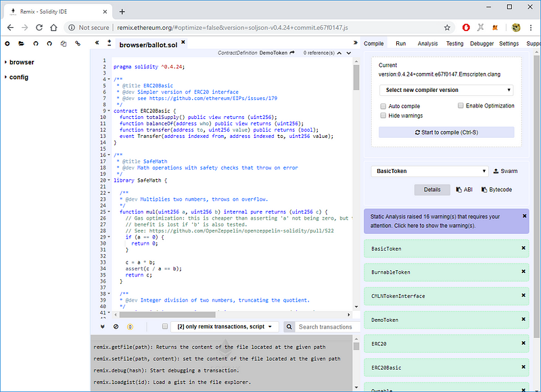The image size is (541, 392).
Task: Click the open-folder icon to add a local file
Action: pyautogui.click(x=22, y=43)
